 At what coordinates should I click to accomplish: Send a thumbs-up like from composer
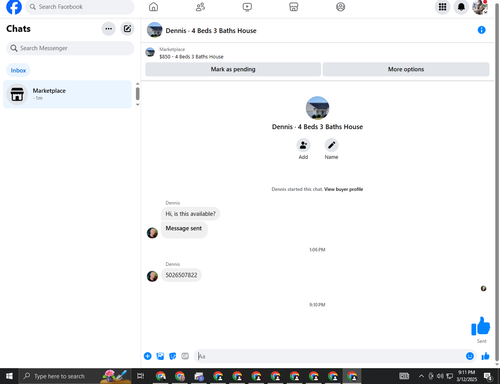click(x=485, y=356)
